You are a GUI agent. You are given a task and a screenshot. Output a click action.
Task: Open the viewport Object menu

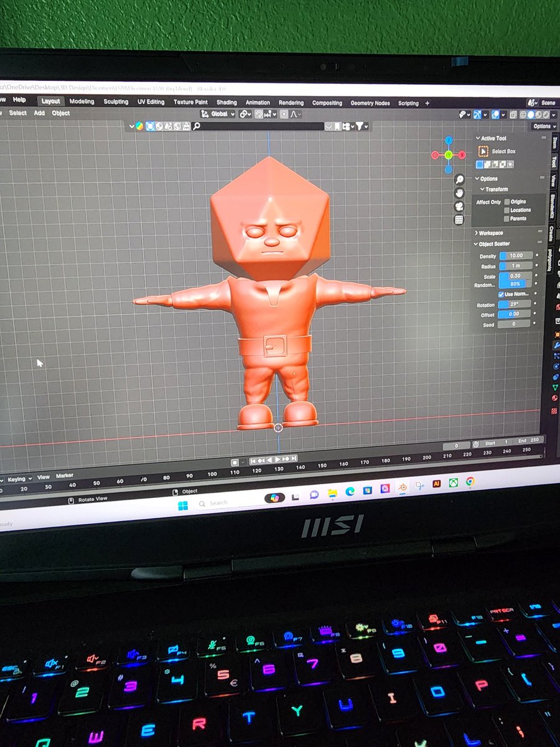tap(61, 113)
